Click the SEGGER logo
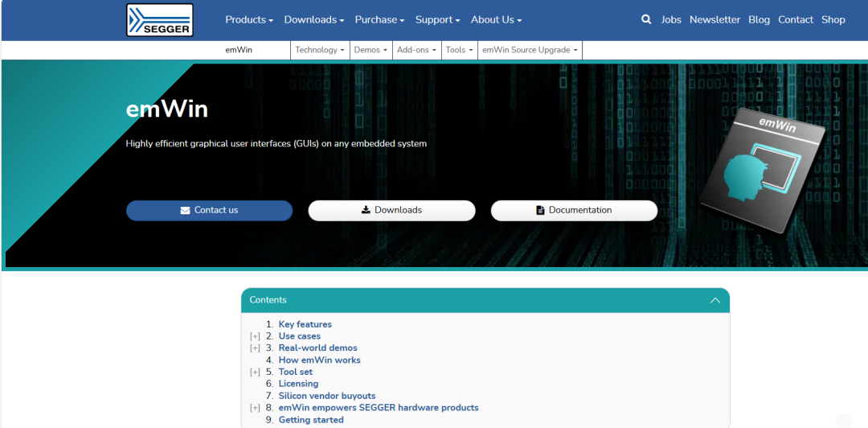Viewport: 868px width, 428px height. (x=159, y=20)
